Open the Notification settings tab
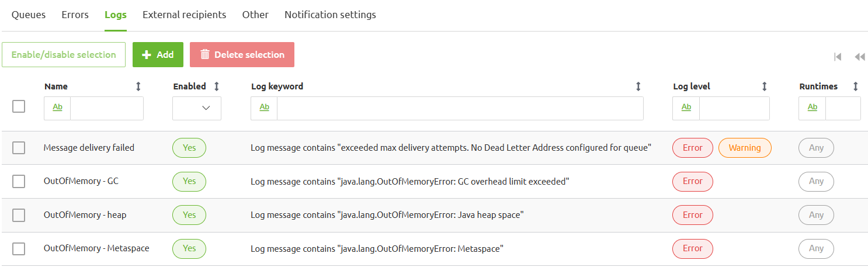868x267 pixels. [330, 15]
